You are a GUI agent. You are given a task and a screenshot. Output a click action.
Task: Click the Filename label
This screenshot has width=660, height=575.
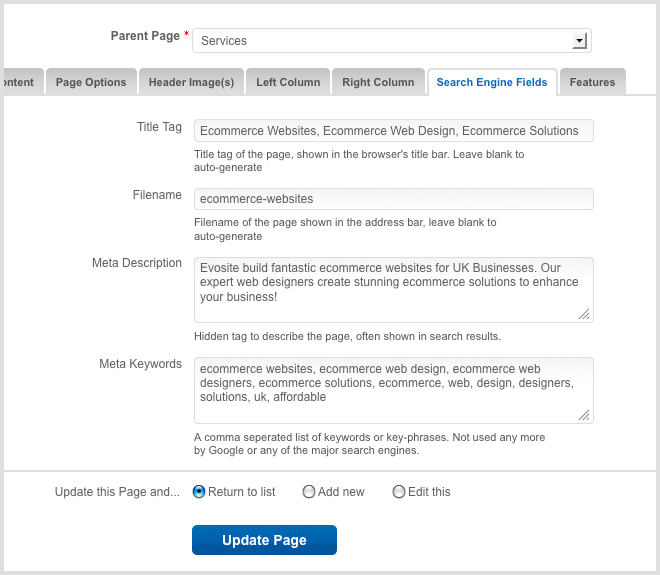157,195
